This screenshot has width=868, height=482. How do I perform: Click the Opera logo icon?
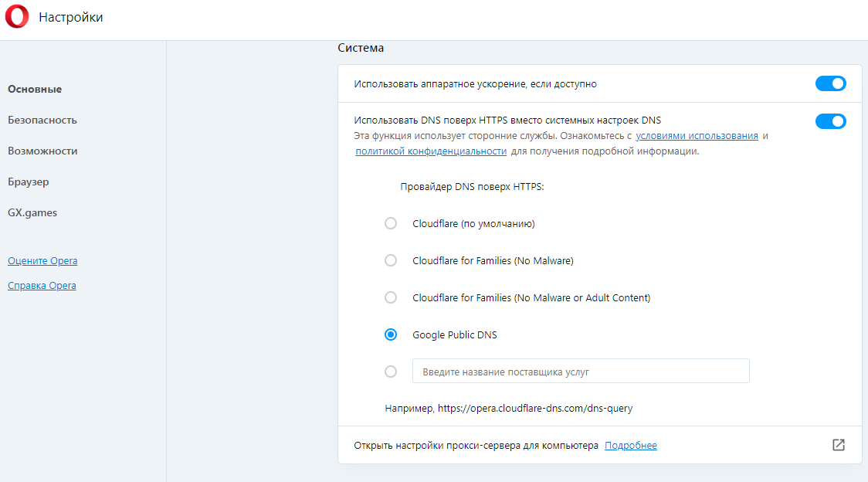point(17,16)
